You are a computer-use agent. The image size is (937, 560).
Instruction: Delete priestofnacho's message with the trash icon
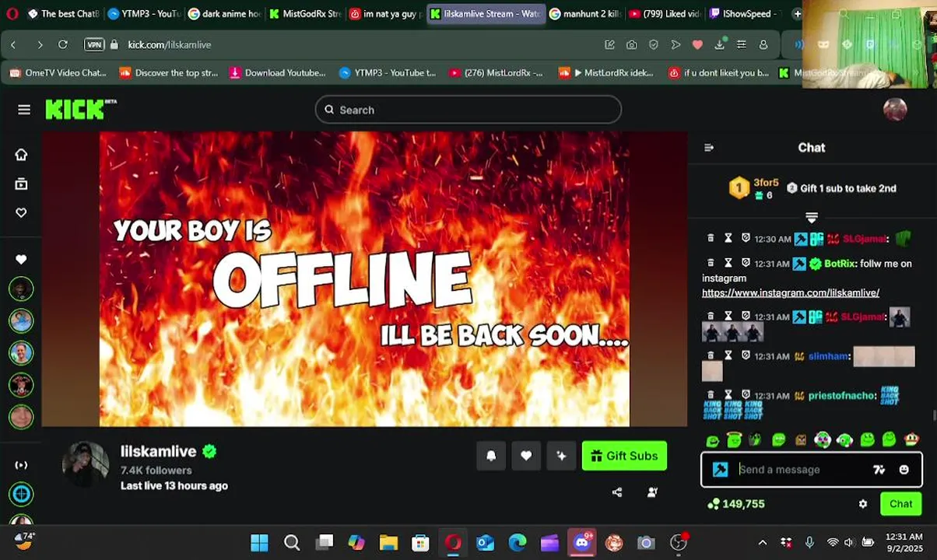pos(711,395)
